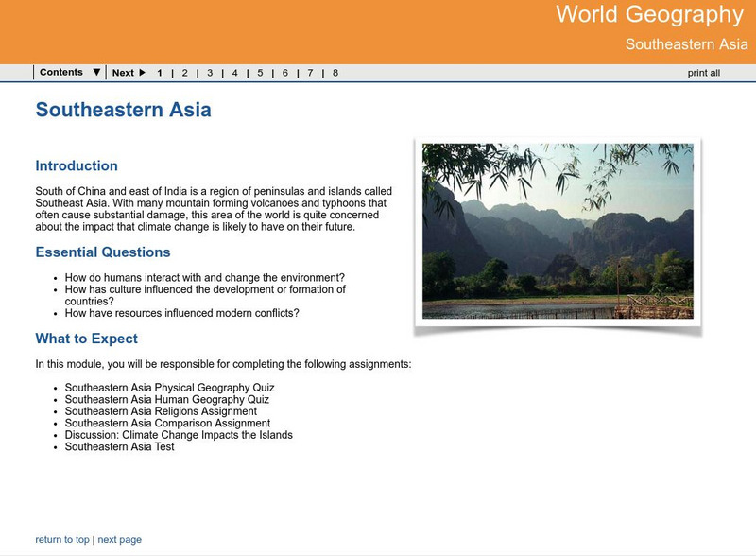
Task: Click 'Southeastern Asia Human Geography Quiz' item
Action: pyautogui.click(x=167, y=400)
